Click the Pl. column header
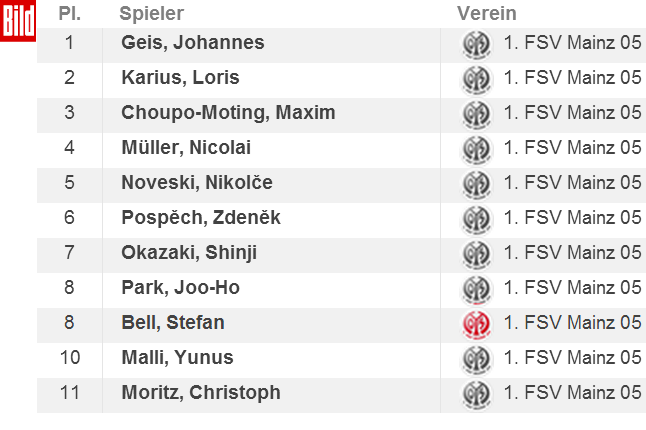Image resolution: width=646 pixels, height=430 pixels. pyautogui.click(x=70, y=14)
